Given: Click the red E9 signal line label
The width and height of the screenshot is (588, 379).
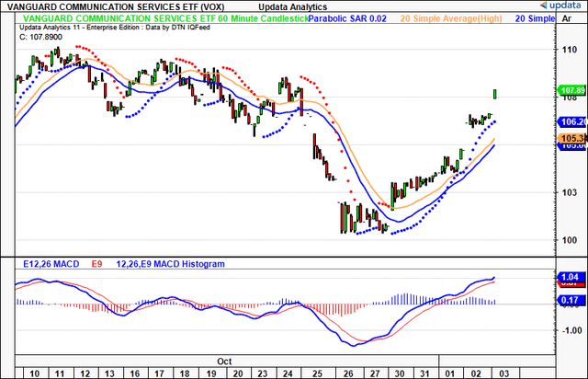Looking at the screenshot, I should click(97, 265).
